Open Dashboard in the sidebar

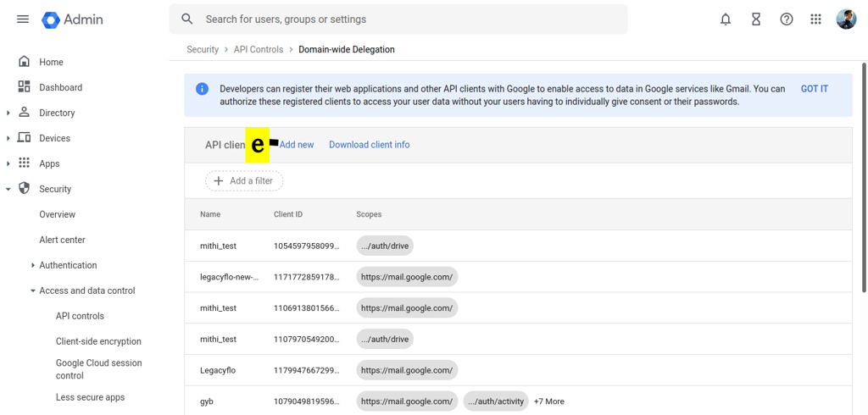(x=60, y=87)
